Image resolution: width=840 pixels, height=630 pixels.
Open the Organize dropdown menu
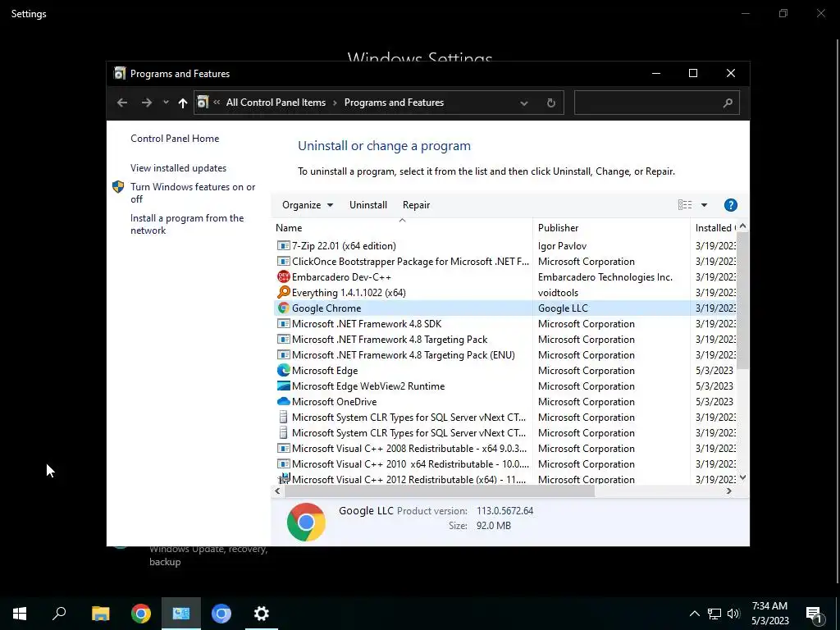pyautogui.click(x=308, y=204)
